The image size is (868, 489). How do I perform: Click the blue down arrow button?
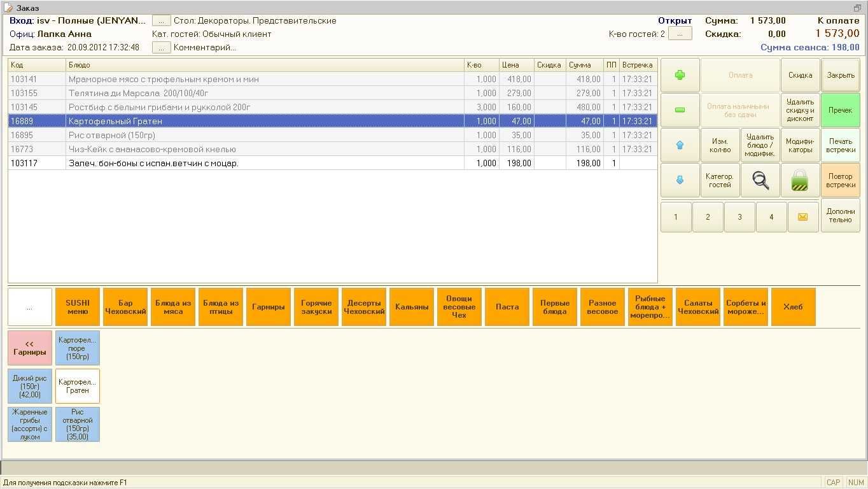click(x=680, y=180)
